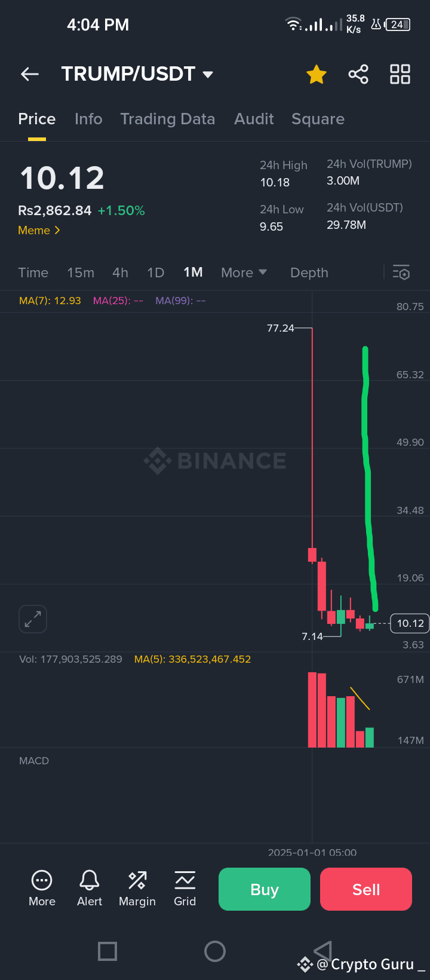430x980 pixels.
Task: Tap the MA(7): 12.93 indicator label
Action: [50, 301]
